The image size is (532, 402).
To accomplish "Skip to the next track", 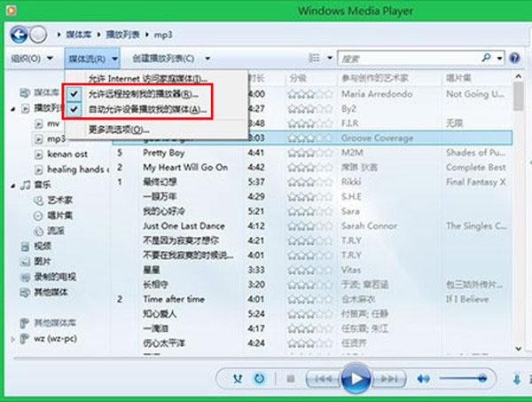I will coord(389,378).
